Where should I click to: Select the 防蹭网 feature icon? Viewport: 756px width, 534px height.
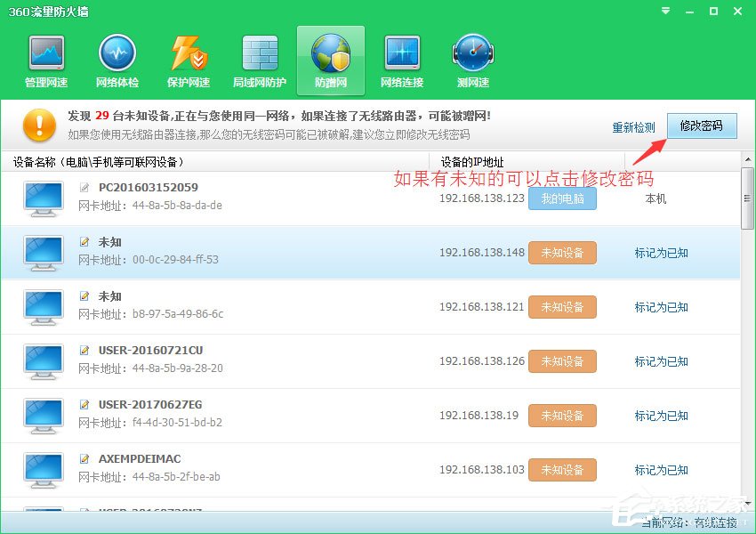pyautogui.click(x=330, y=60)
